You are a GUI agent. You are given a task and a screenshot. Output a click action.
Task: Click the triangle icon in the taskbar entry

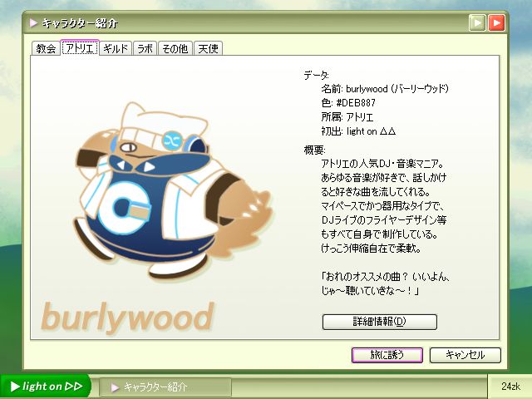(x=115, y=387)
